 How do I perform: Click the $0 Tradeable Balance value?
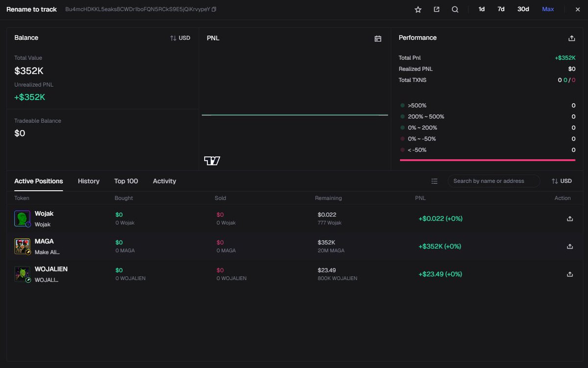(20, 133)
